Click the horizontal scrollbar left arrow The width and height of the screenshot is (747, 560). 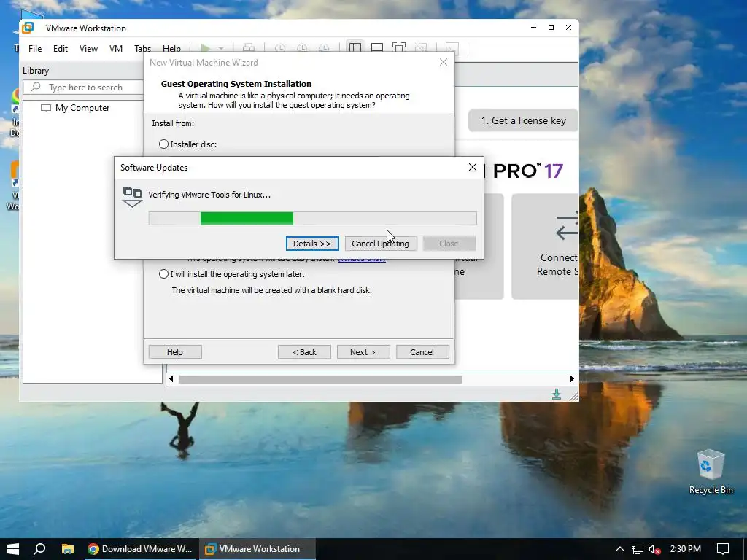click(x=171, y=379)
